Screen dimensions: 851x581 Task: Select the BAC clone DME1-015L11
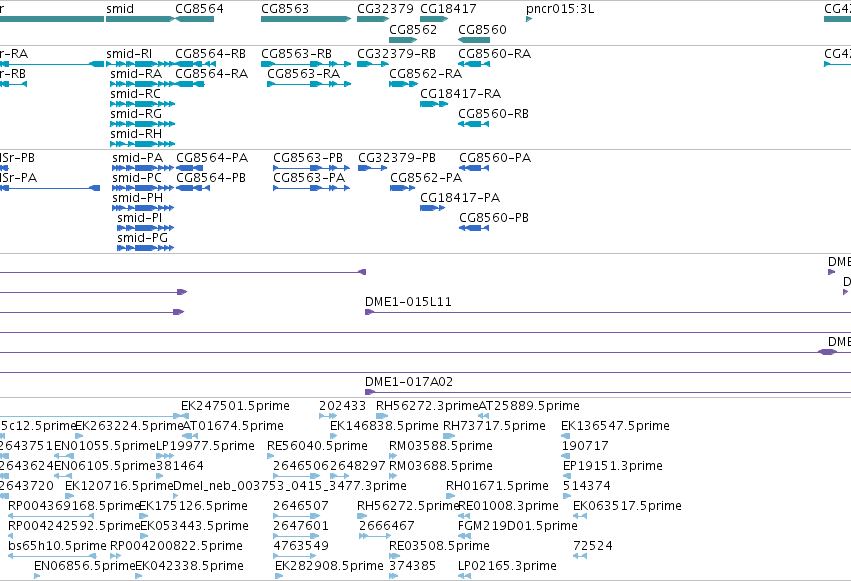(x=608, y=312)
